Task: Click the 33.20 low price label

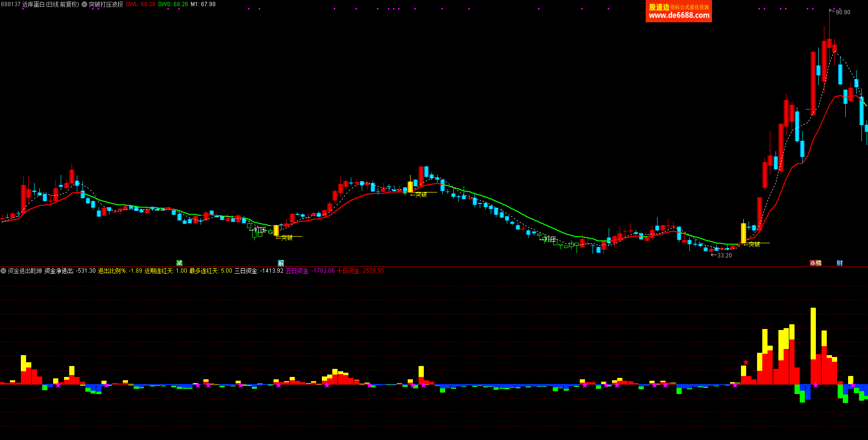Action: point(724,255)
